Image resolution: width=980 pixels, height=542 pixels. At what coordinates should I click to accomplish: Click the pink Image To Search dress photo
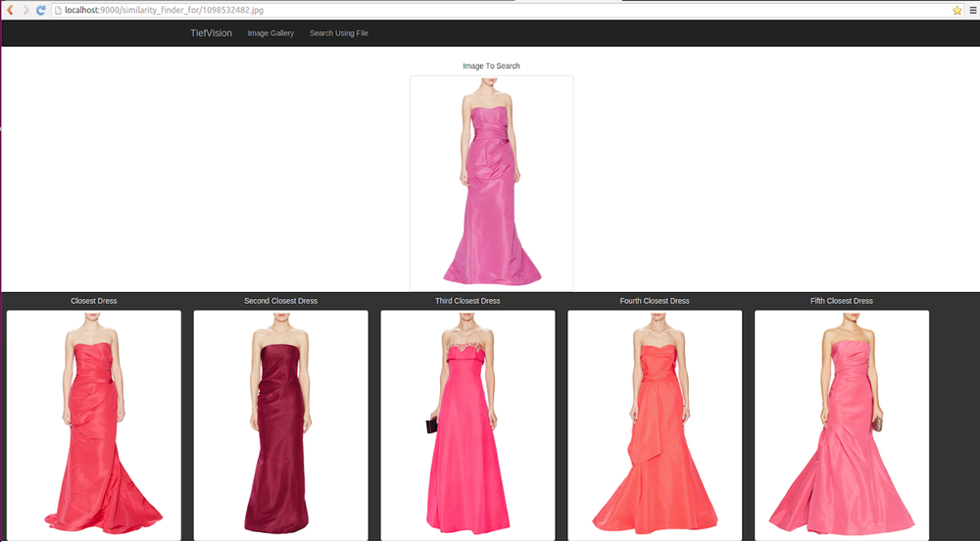coord(491,183)
